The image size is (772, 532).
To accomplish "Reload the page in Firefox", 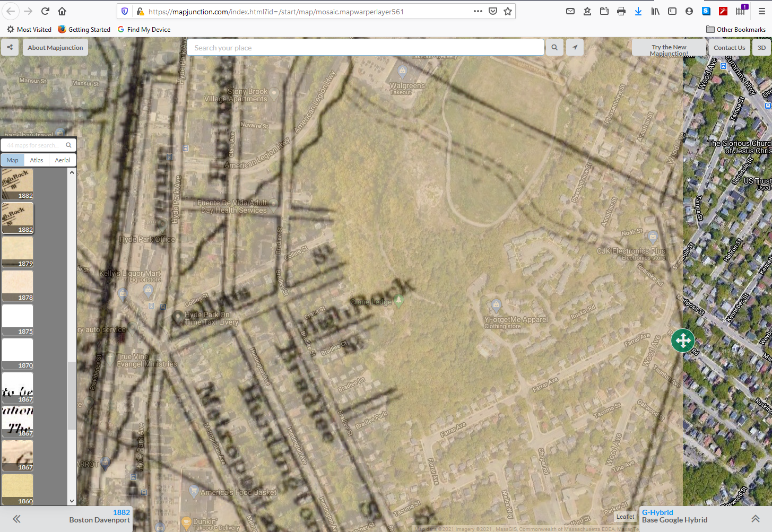I will (45, 11).
